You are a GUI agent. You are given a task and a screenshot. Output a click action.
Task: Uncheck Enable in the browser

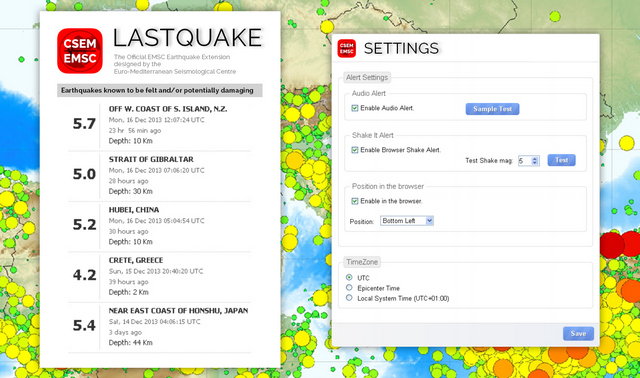tap(355, 201)
